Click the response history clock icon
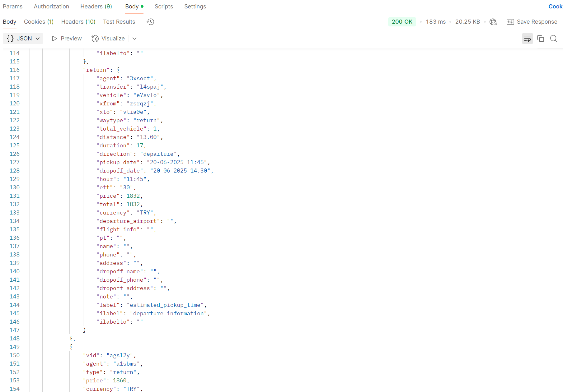Image resolution: width=563 pixels, height=392 pixels. [150, 22]
